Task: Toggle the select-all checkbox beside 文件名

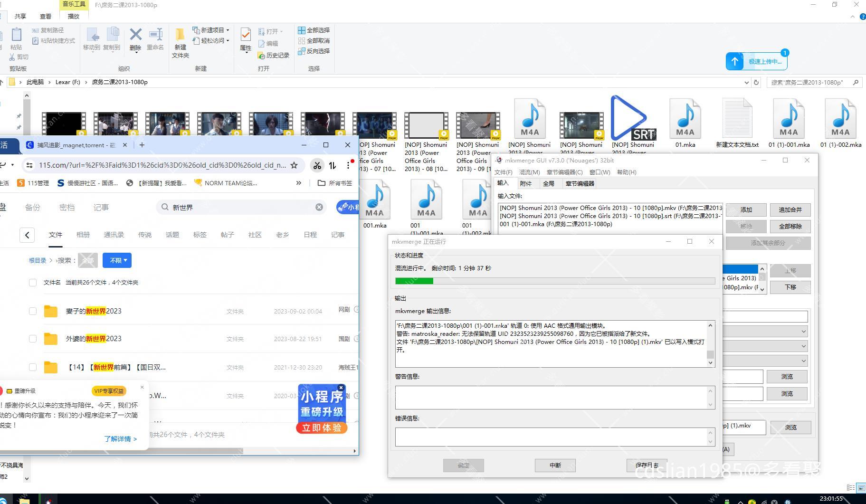Action: 33,283
